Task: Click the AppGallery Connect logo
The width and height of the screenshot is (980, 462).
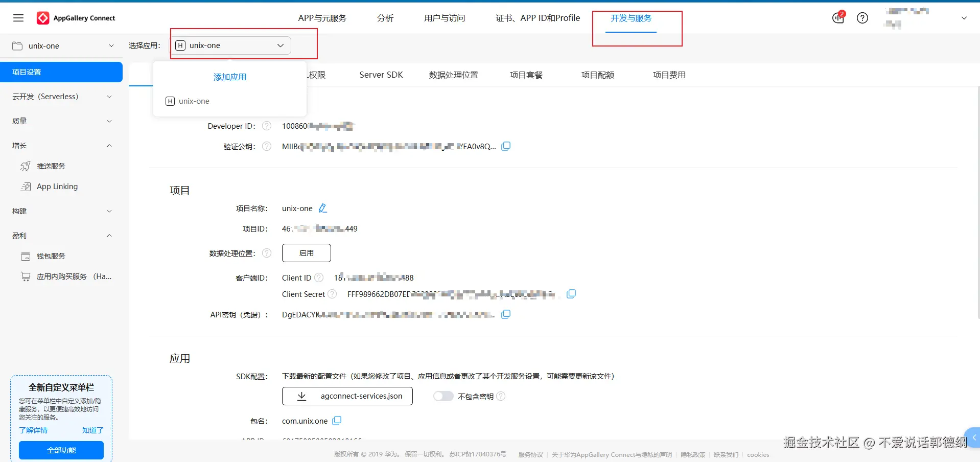Action: 76,18
